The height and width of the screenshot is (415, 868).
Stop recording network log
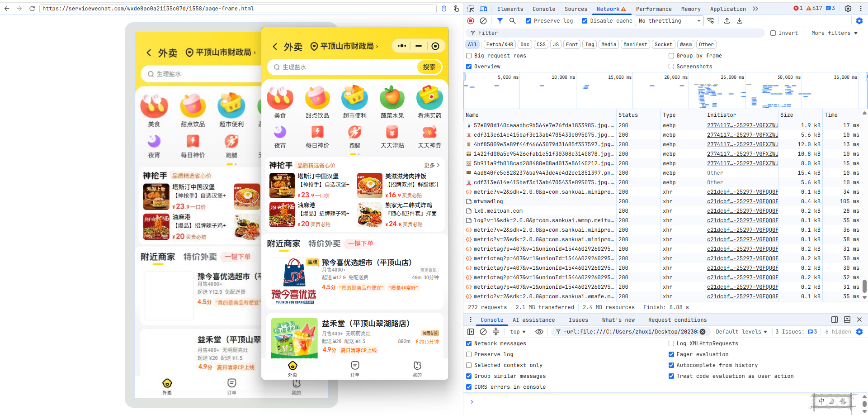[x=471, y=21]
